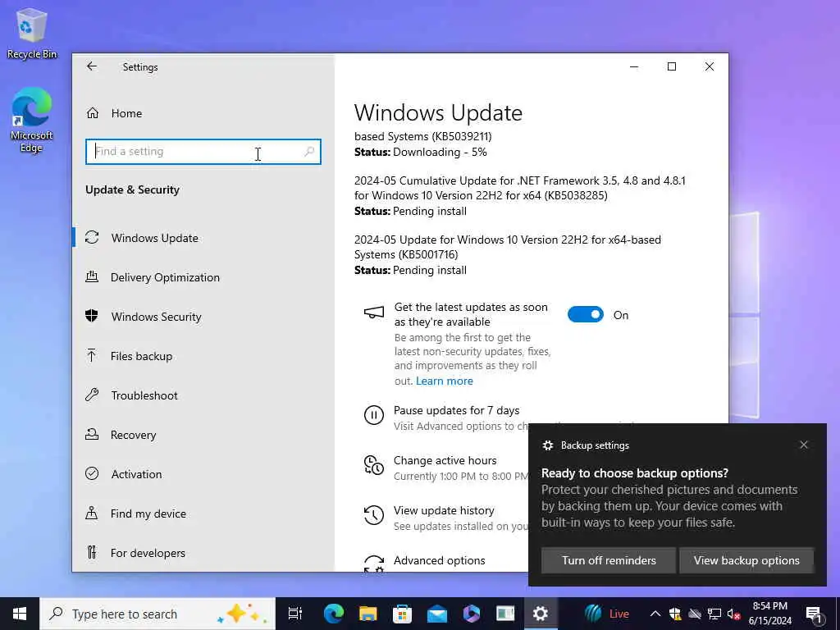Click the Windows Security shield icon
Screen dimensions: 840x630
pos(92,316)
